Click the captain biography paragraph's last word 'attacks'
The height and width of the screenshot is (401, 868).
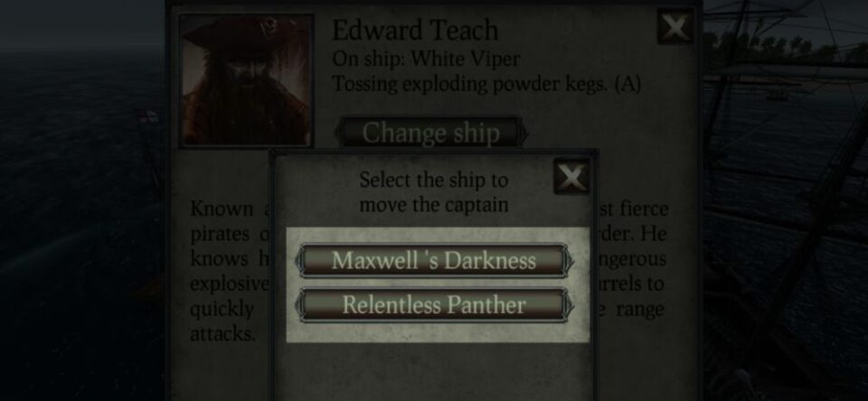point(222,333)
